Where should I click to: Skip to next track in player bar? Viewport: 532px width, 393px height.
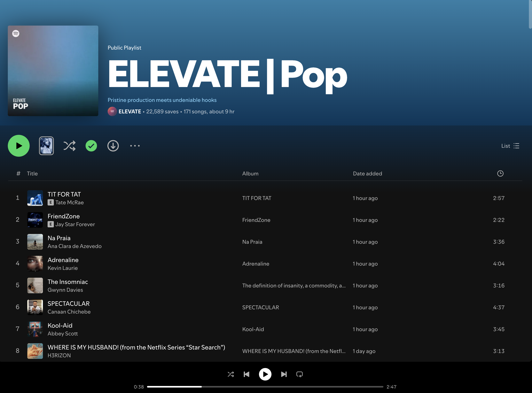pos(284,374)
